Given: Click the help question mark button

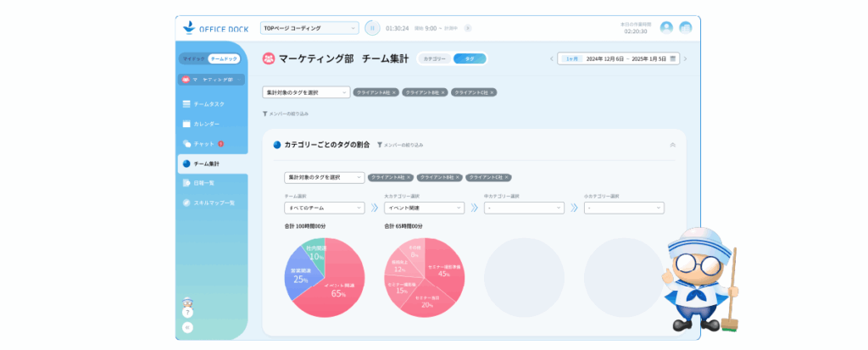Looking at the screenshot, I should (187, 313).
